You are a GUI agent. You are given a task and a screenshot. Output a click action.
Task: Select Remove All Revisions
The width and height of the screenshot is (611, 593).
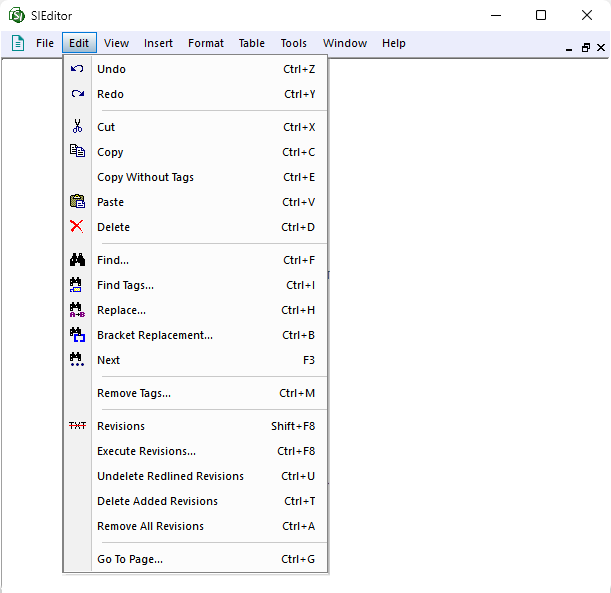pos(195,526)
